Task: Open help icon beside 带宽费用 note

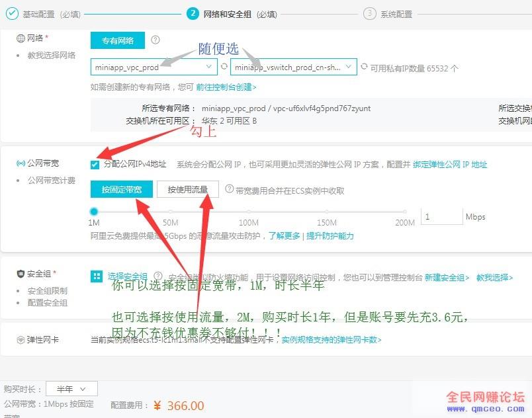Action: (230, 189)
